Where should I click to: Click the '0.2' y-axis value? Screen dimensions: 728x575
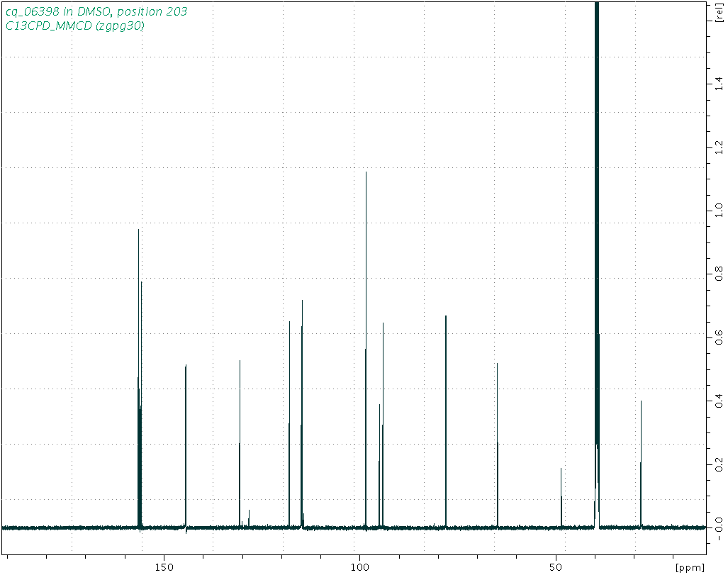pos(719,464)
